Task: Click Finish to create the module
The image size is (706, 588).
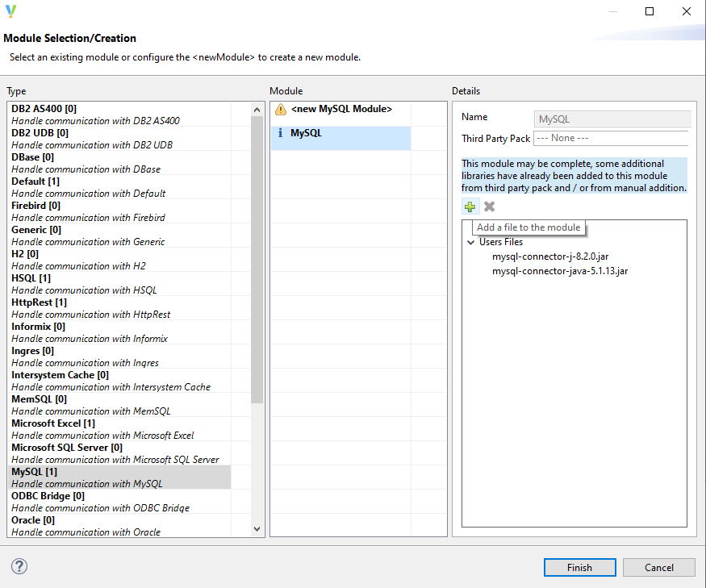Action: (579, 567)
